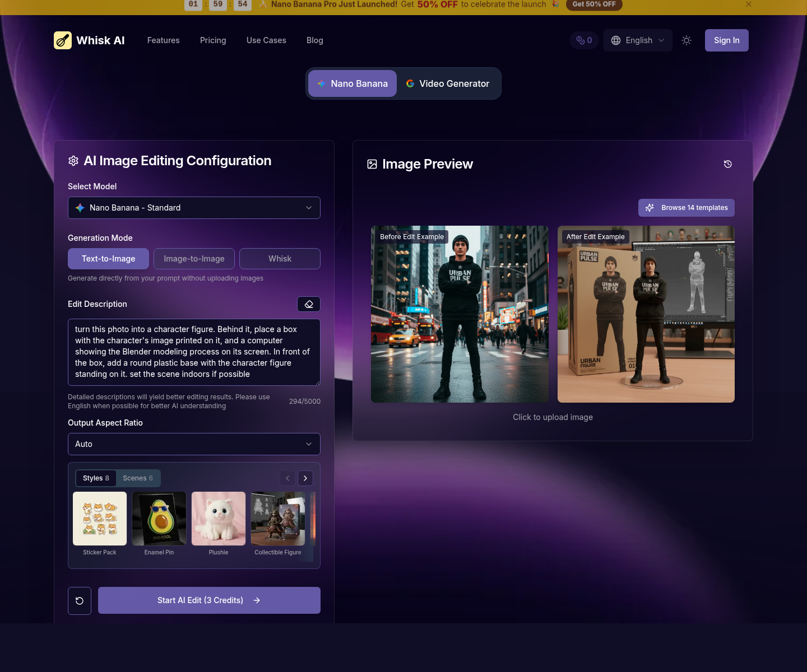
Task: Pick the Enamel Pin style thumbnail
Action: [159, 519]
